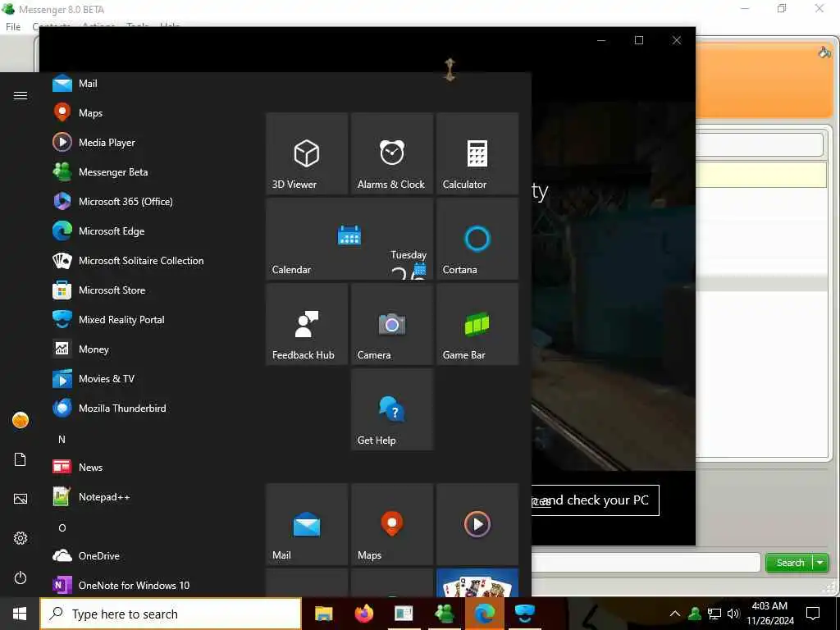Click the check your PC button
840x630 pixels.
click(x=595, y=500)
